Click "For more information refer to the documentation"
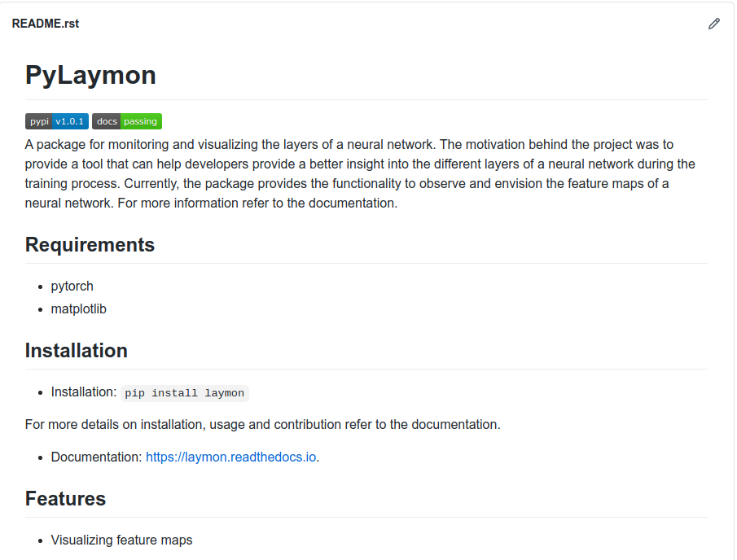737x560 pixels. point(257,203)
